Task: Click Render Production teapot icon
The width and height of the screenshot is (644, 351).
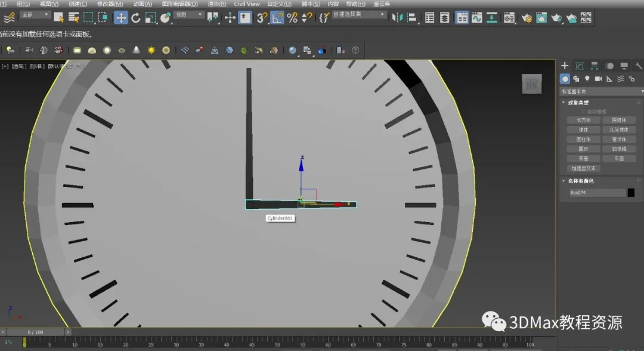Action: 556,18
